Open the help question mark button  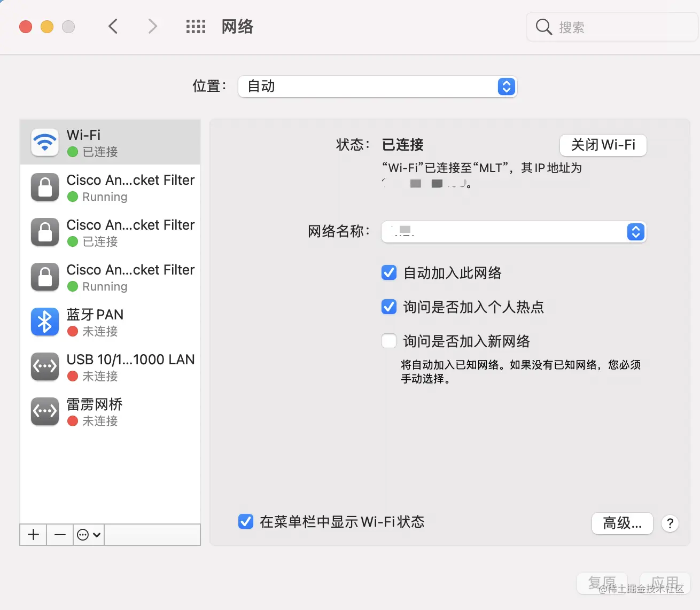point(670,523)
